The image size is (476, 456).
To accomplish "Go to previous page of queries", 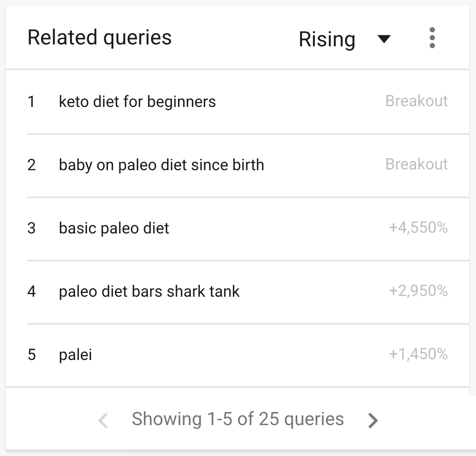I will point(103,420).
